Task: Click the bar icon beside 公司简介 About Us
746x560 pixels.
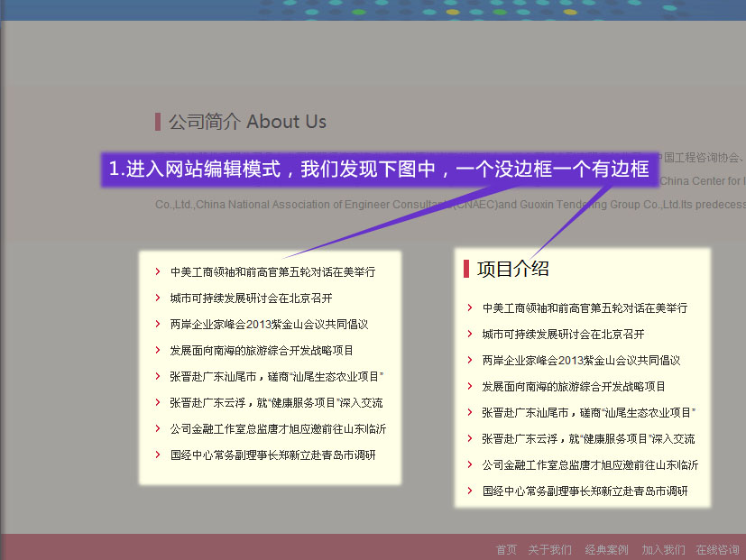Action: click(158, 122)
